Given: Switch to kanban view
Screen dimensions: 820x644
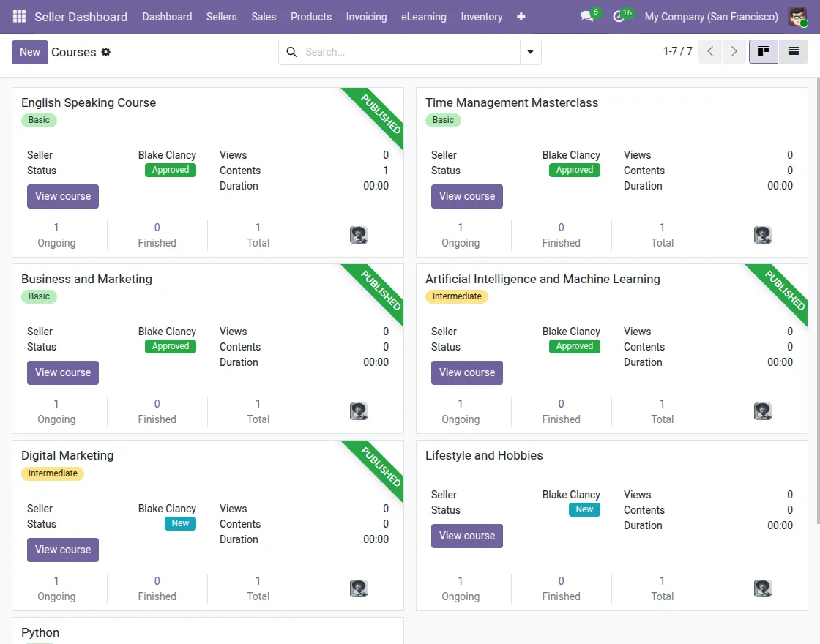Looking at the screenshot, I should click(764, 51).
